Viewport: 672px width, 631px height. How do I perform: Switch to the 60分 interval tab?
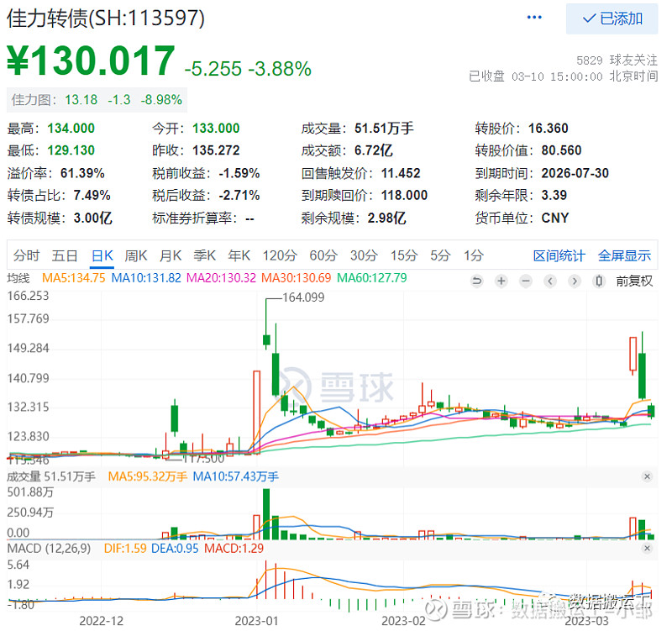point(323,256)
